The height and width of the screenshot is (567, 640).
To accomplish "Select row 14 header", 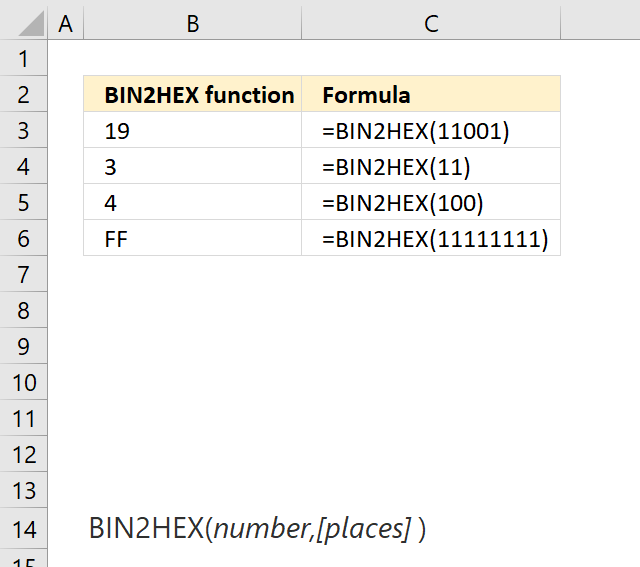I will (x=24, y=529).
